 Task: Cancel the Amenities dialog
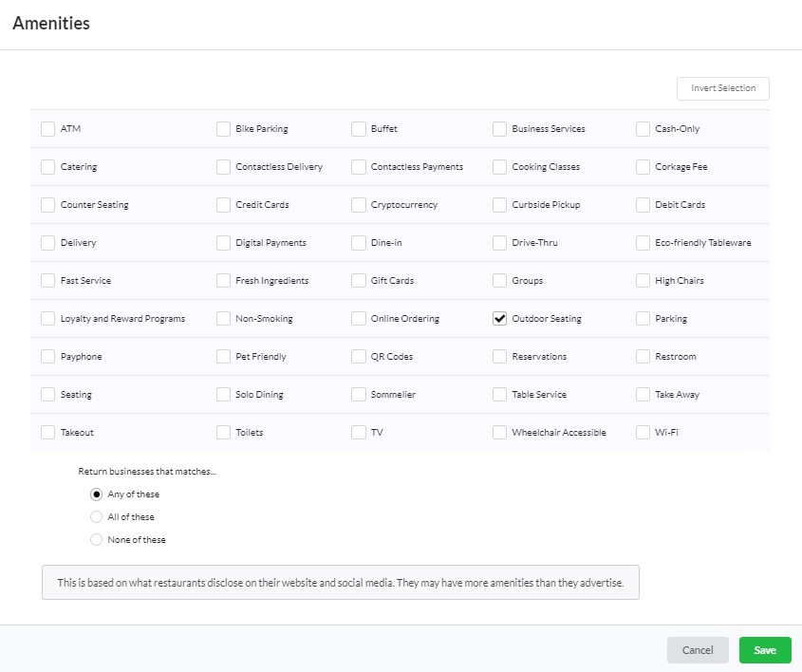click(x=698, y=650)
